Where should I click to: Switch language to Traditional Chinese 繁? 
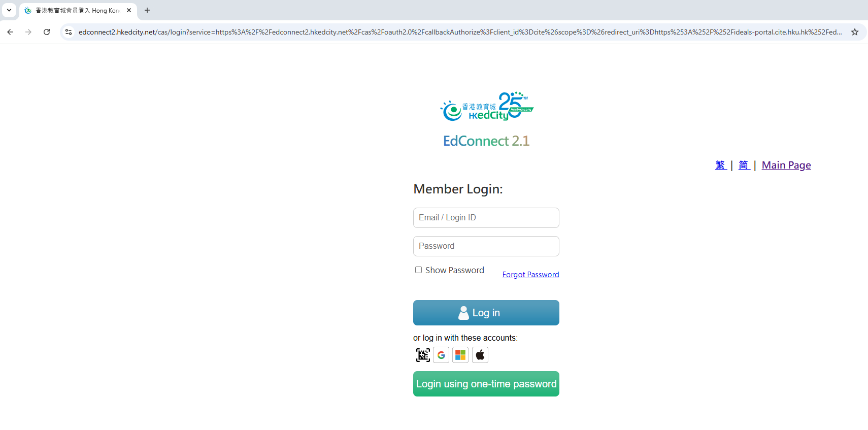(721, 165)
